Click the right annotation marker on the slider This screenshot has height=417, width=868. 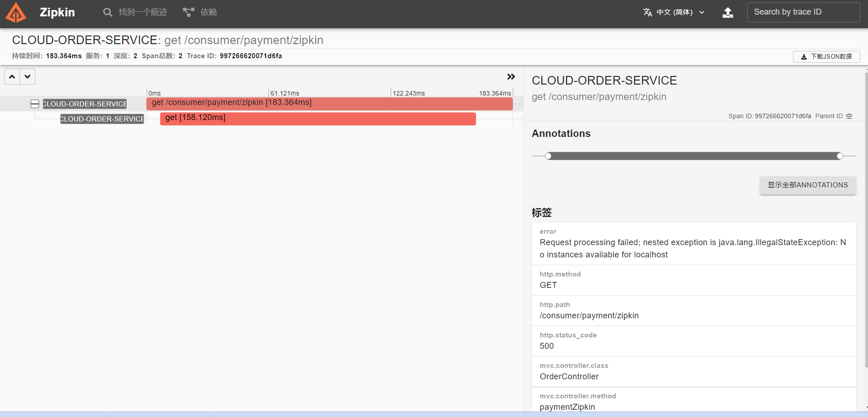point(840,156)
